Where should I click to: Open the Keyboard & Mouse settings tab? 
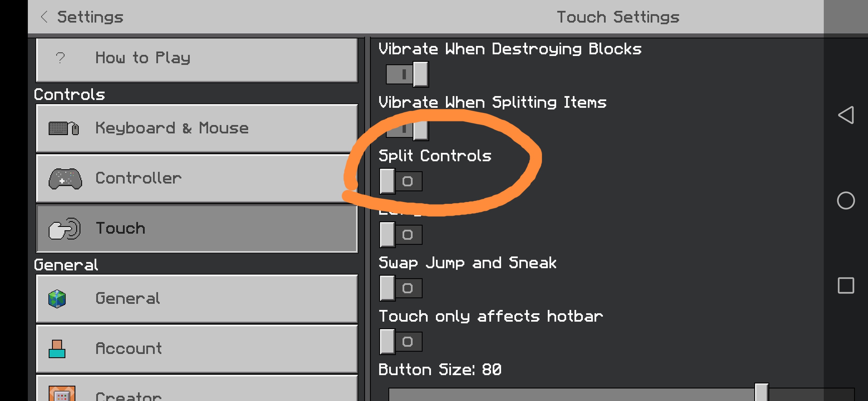point(197,128)
